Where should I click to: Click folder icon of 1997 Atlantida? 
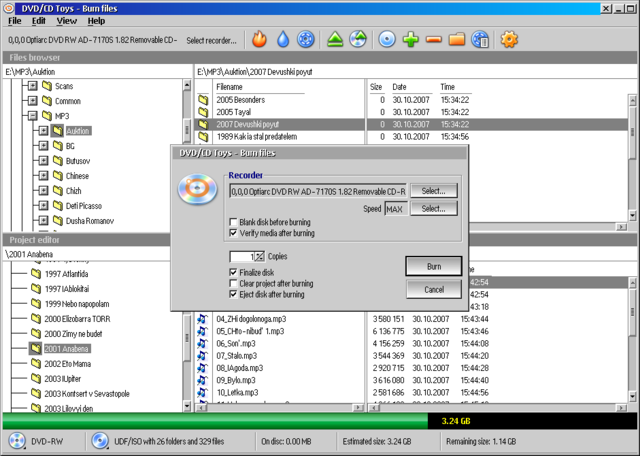coord(36,274)
